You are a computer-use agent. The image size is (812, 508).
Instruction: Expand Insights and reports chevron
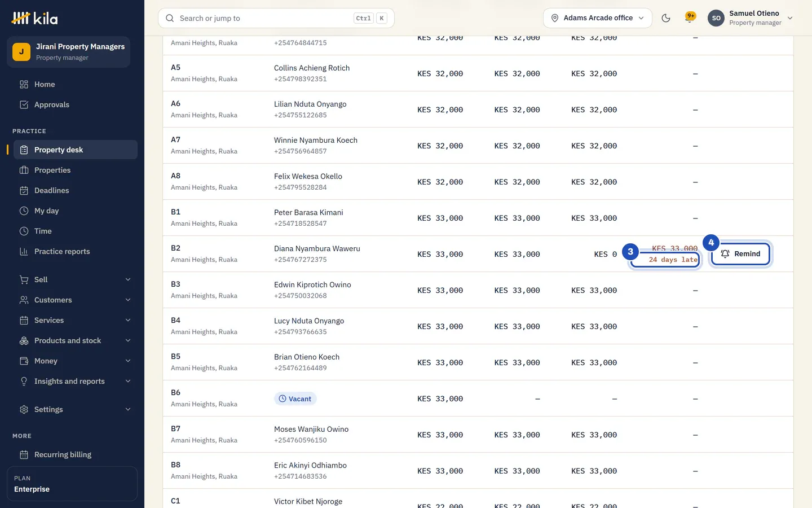(128, 382)
